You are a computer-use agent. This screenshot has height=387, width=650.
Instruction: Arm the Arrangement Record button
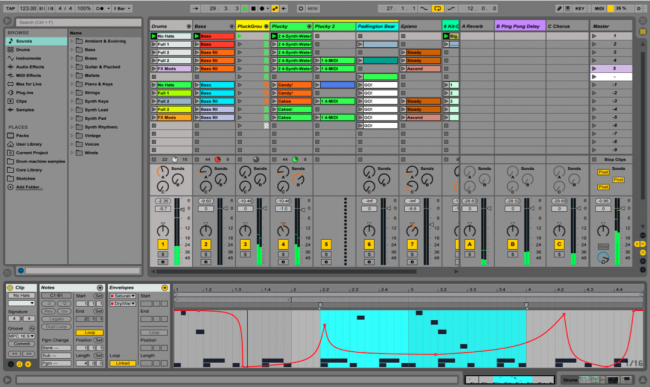point(262,8)
